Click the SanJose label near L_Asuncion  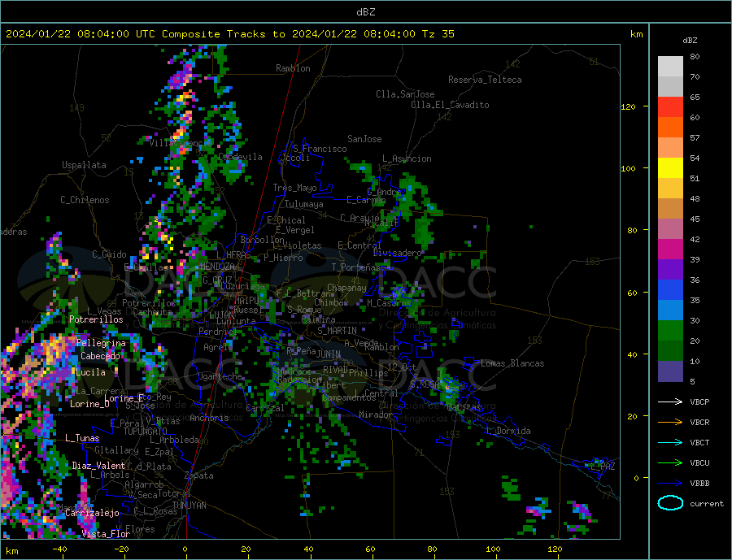(x=364, y=139)
